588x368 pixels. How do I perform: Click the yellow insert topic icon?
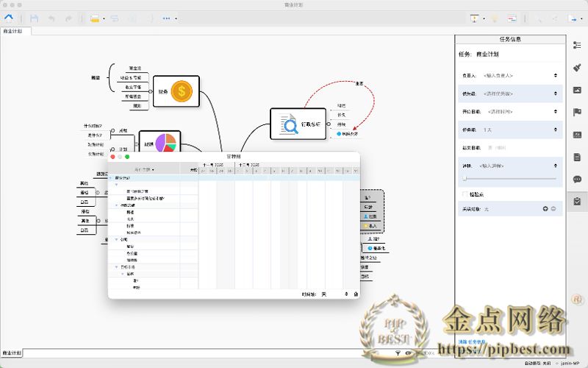[x=95, y=18]
